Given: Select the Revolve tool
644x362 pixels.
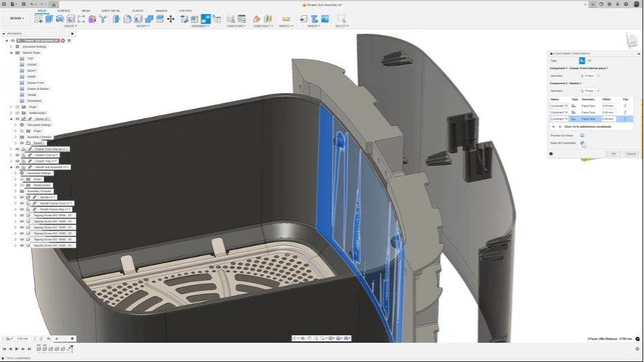Looking at the screenshot, I should coord(60,19).
